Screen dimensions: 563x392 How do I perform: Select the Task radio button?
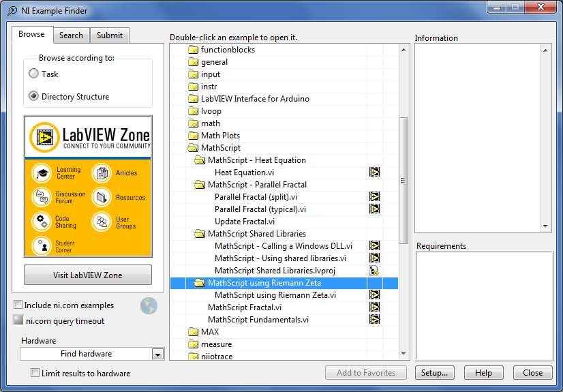(33, 74)
